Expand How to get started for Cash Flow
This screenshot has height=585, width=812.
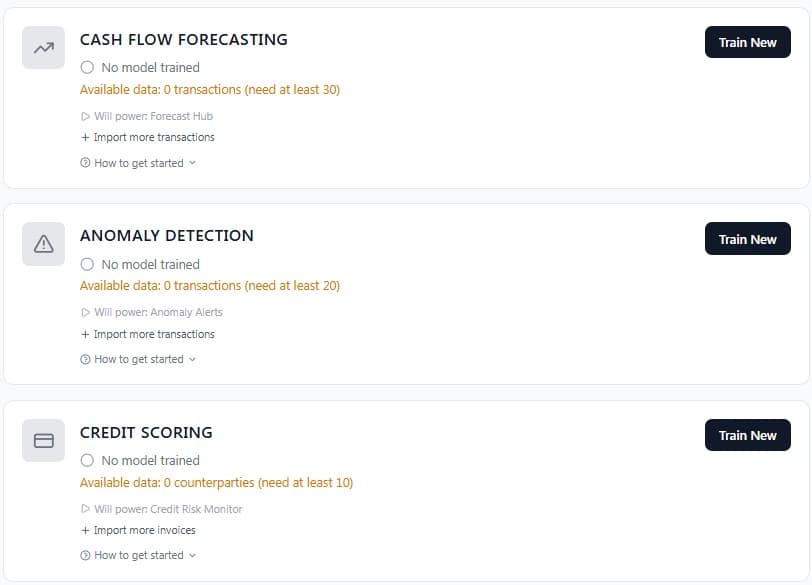pos(139,163)
